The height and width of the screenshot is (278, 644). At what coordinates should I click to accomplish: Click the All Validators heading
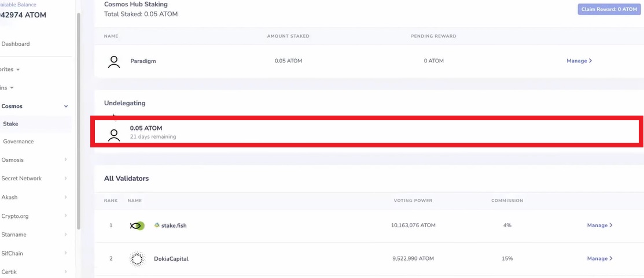click(127, 179)
